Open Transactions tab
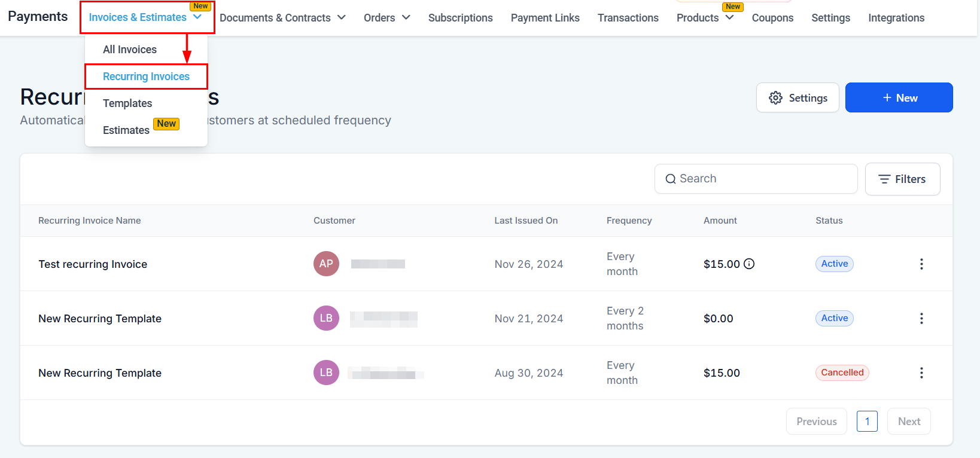 (x=628, y=18)
